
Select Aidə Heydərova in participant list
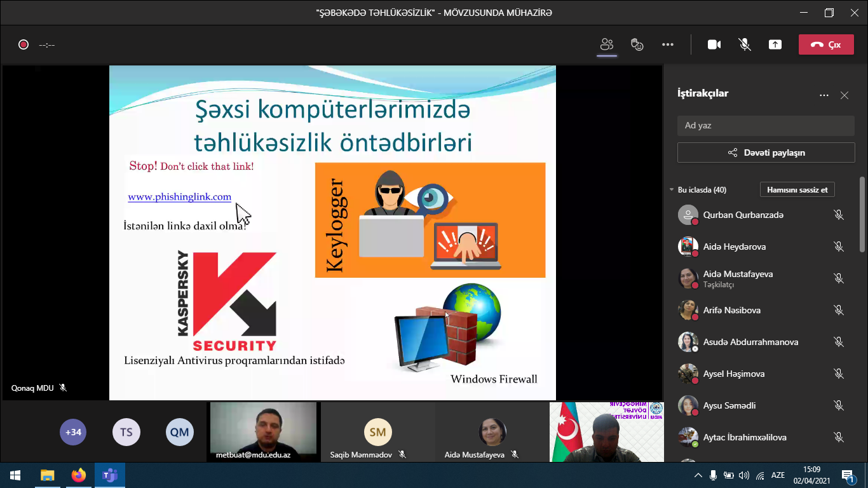click(x=734, y=247)
